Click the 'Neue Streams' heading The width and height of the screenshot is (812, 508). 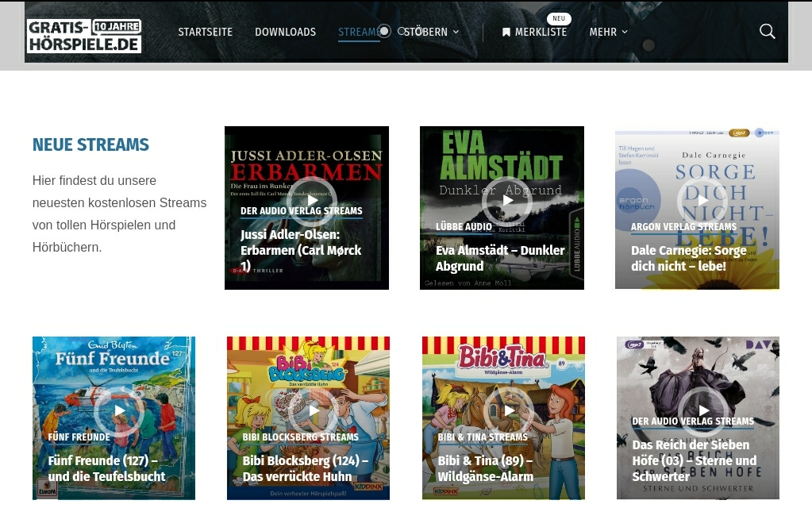click(x=90, y=144)
